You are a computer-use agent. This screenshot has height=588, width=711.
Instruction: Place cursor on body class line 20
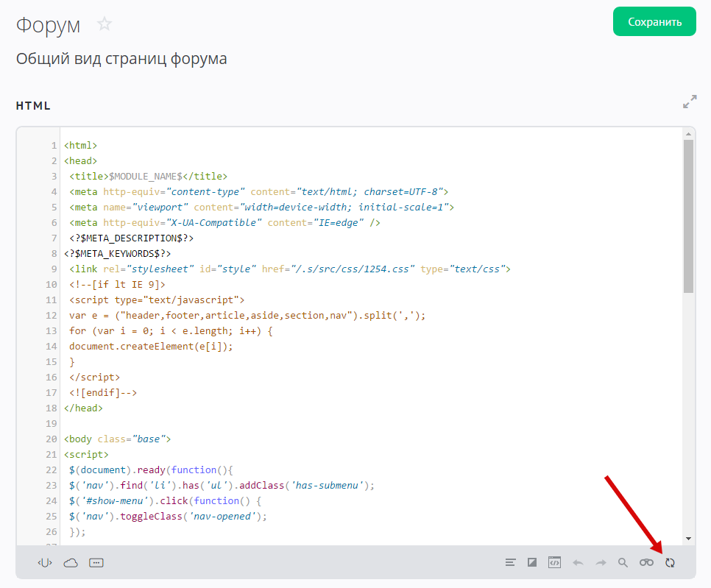[x=118, y=439]
